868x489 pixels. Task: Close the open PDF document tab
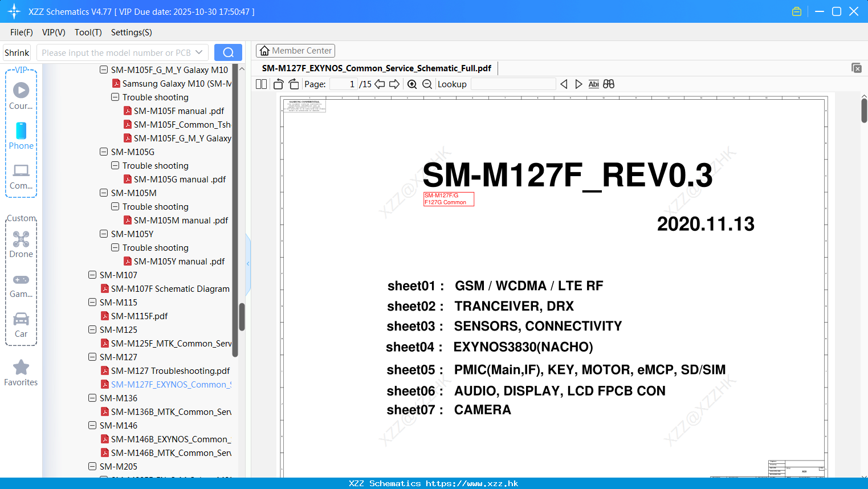pos(856,68)
